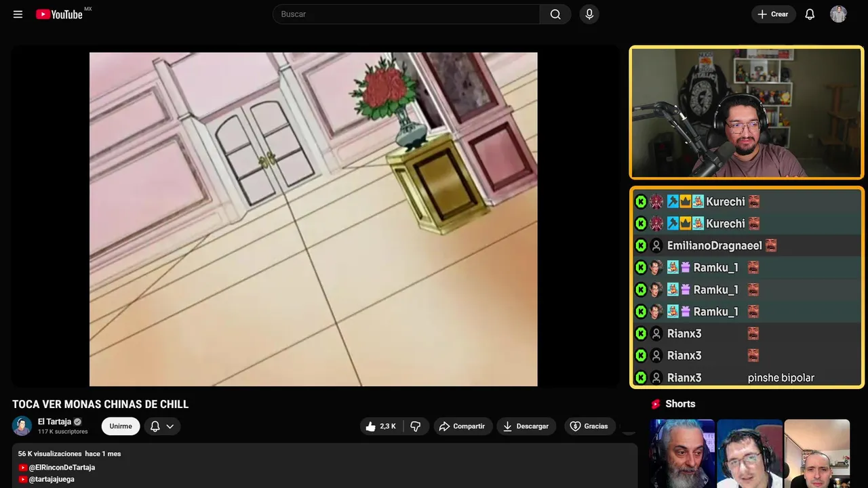Click the pinshe bipolar chat message

(x=781, y=378)
